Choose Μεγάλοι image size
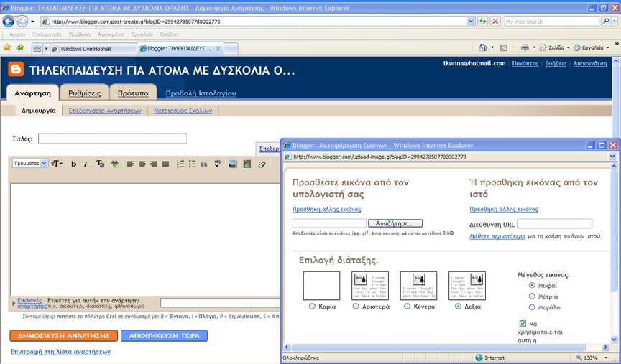 coord(532,307)
